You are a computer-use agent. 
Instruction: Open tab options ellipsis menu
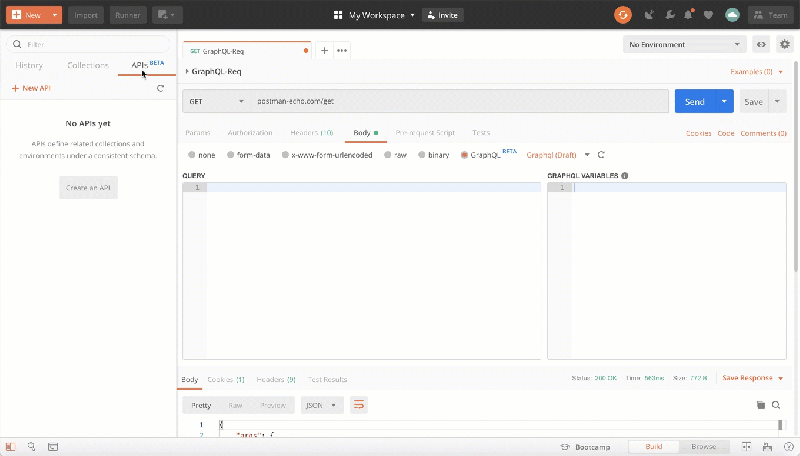click(342, 50)
